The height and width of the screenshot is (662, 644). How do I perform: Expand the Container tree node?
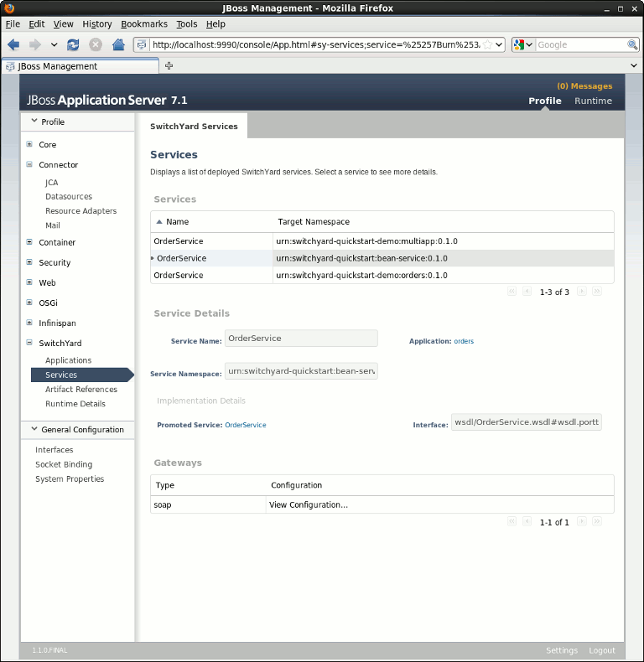point(29,242)
